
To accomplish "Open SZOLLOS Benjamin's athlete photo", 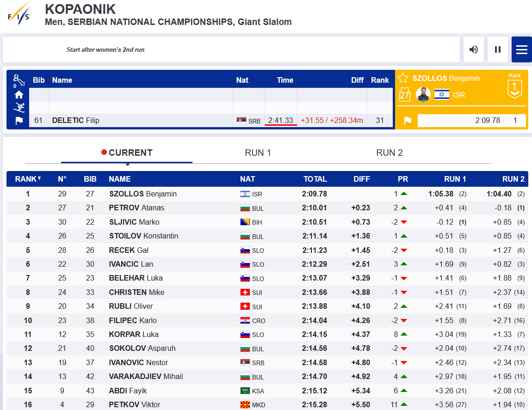I will (423, 95).
